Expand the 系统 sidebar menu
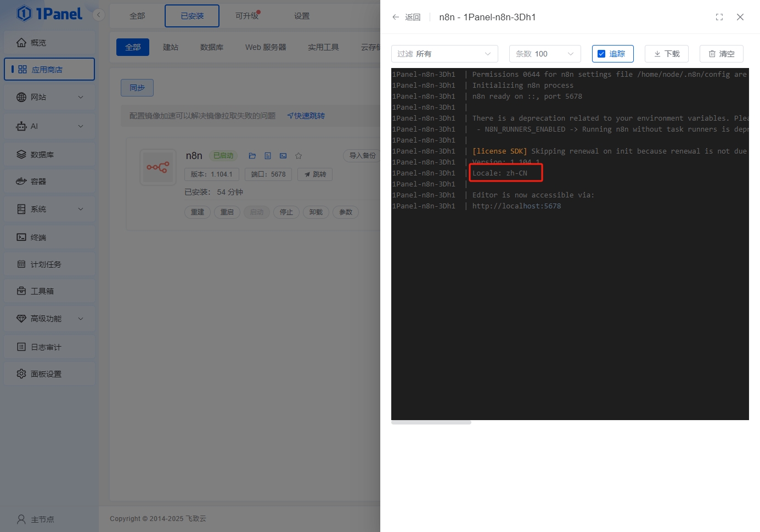This screenshot has width=760, height=532. tap(49, 209)
